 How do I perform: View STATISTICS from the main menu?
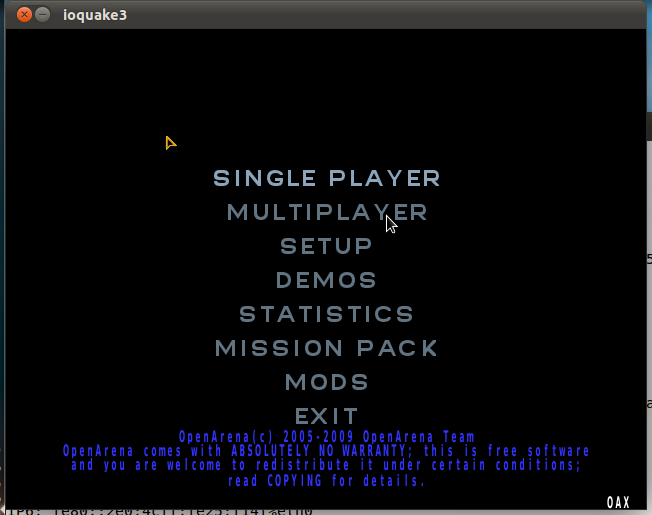tap(326, 314)
